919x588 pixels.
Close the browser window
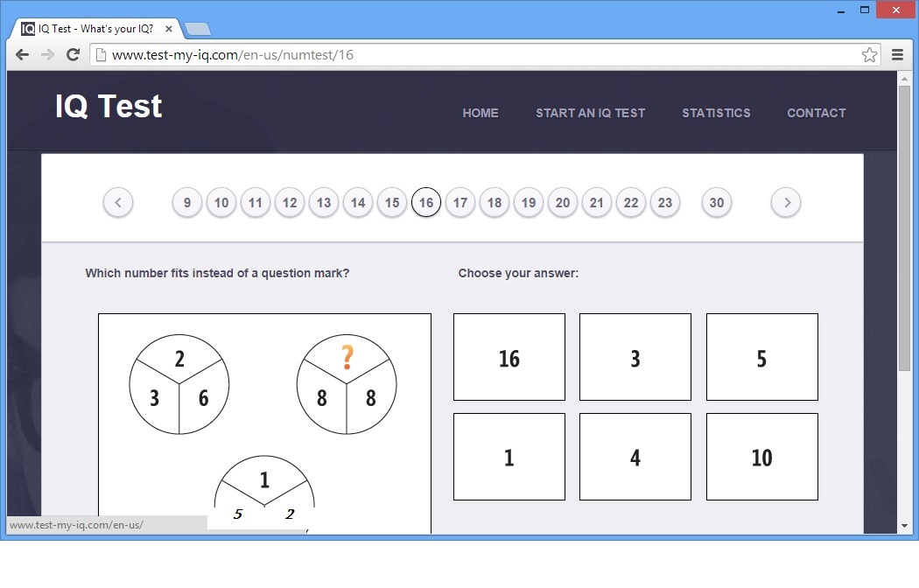(896, 10)
